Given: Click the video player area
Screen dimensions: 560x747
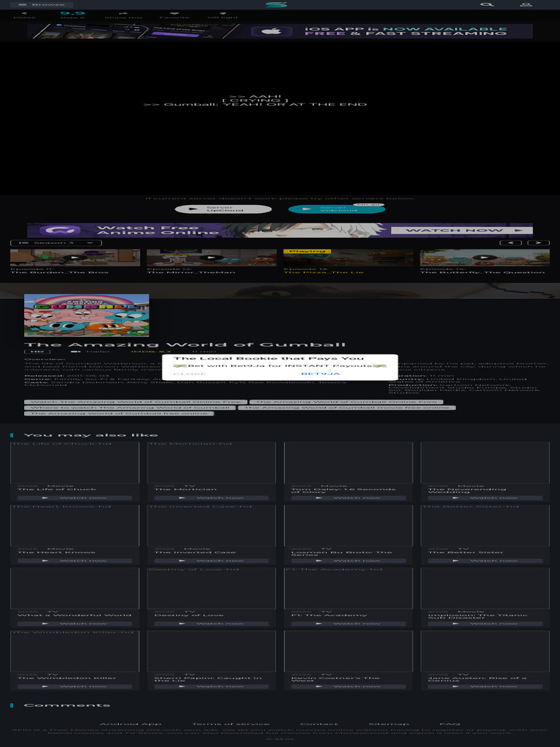Looking at the screenshot, I should coord(280,118).
